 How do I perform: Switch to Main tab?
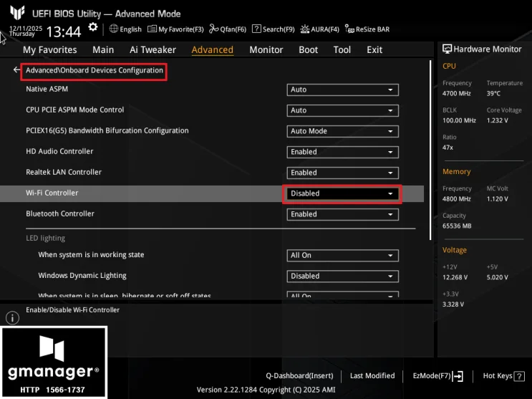tap(103, 50)
